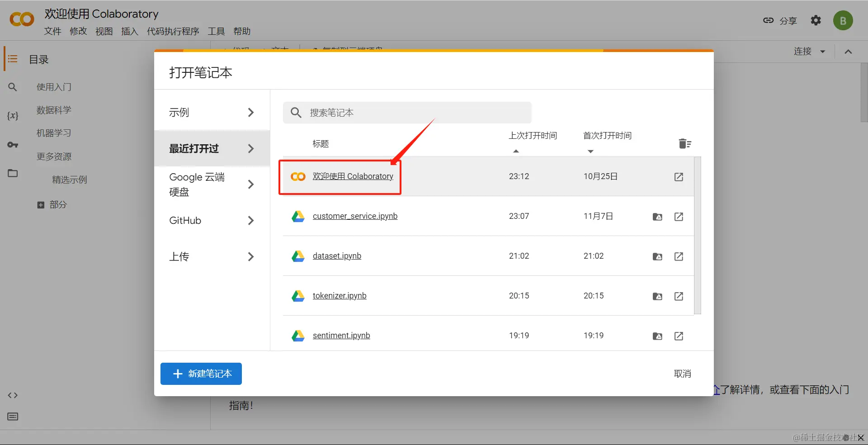Open the 代码执行程序 menu
The height and width of the screenshot is (445, 868).
click(173, 31)
